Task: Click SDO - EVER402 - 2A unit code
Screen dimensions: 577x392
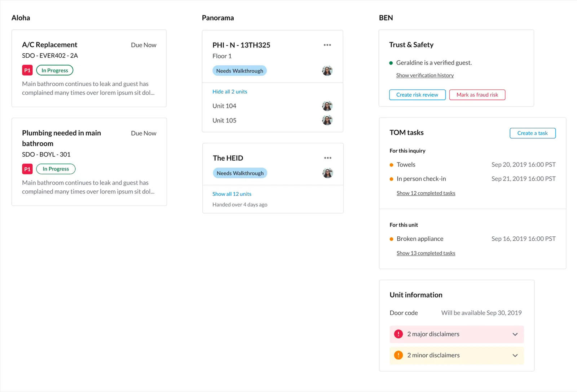Action: 50,55
